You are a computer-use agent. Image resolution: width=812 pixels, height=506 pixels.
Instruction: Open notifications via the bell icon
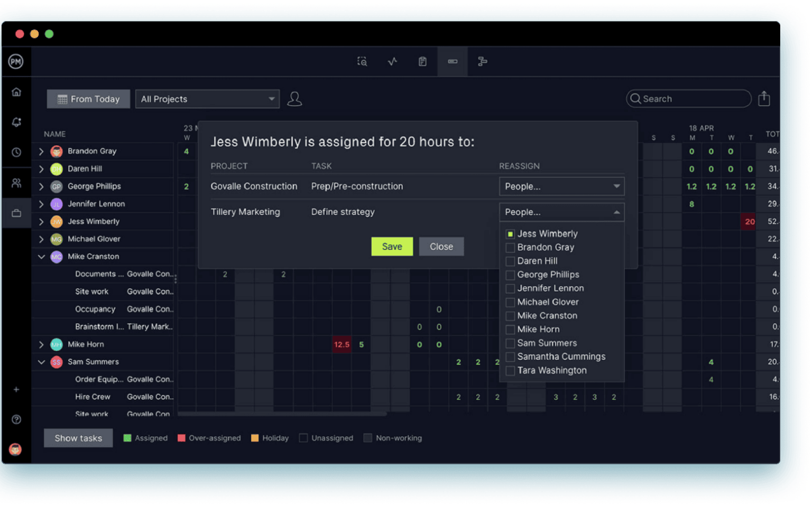click(16, 122)
